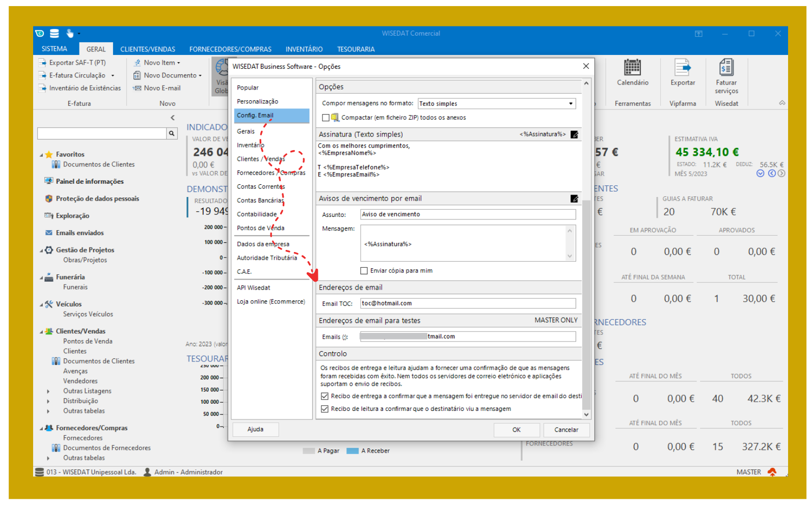Click the OK button

click(x=516, y=430)
